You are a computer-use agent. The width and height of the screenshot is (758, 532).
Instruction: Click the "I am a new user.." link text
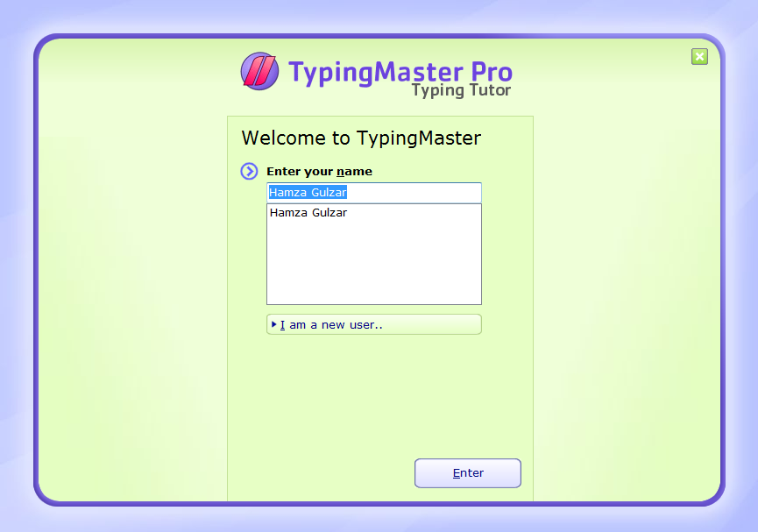(333, 324)
